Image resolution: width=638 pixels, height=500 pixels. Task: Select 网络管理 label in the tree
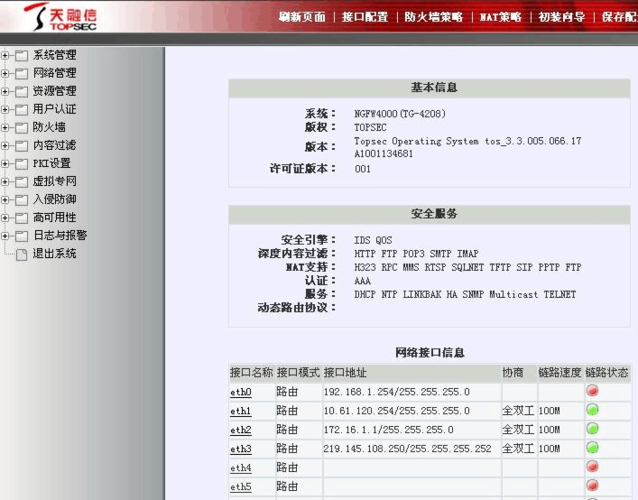click(x=55, y=73)
